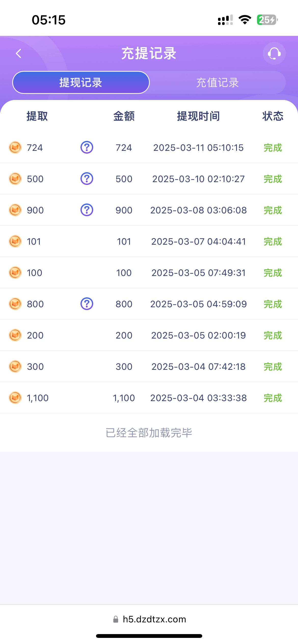Tap the 金额 column header
The height and width of the screenshot is (644, 298).
pos(124,116)
